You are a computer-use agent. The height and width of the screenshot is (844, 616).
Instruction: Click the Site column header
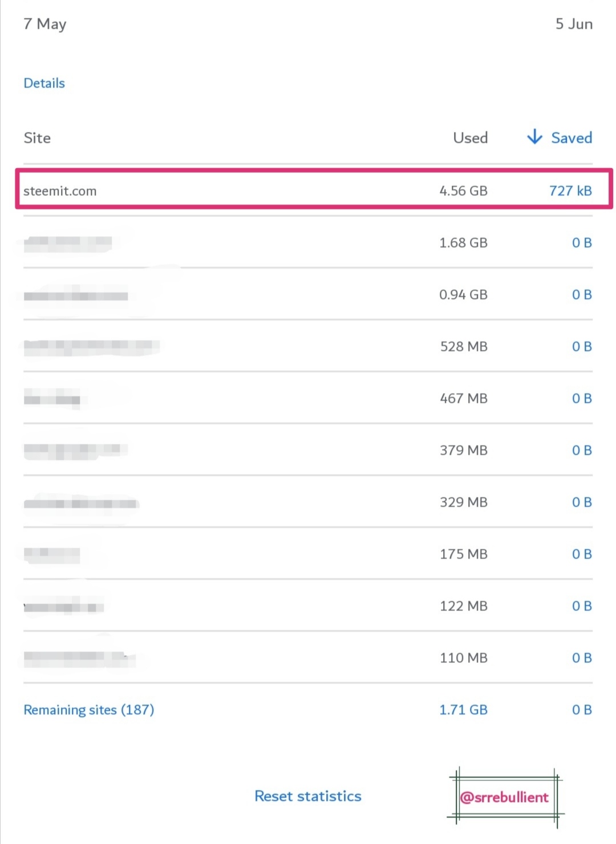click(37, 138)
